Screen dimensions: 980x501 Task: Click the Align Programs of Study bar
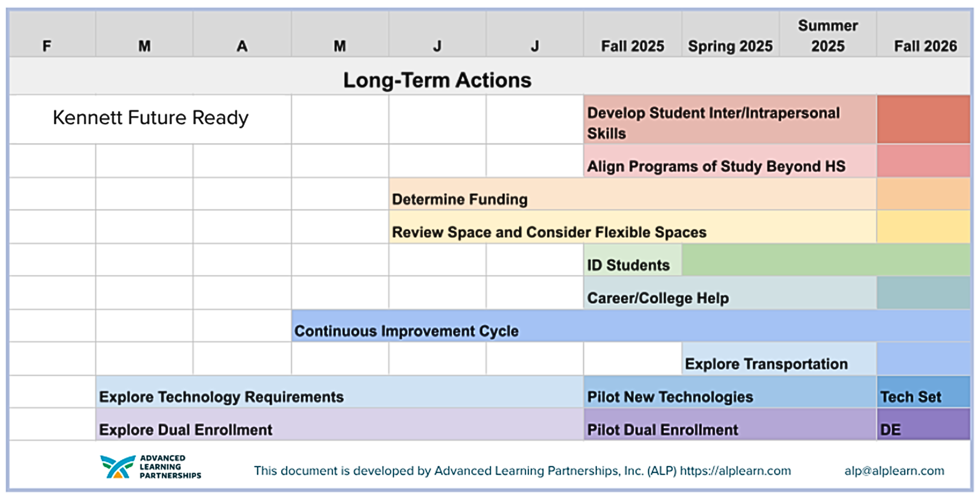716,166
